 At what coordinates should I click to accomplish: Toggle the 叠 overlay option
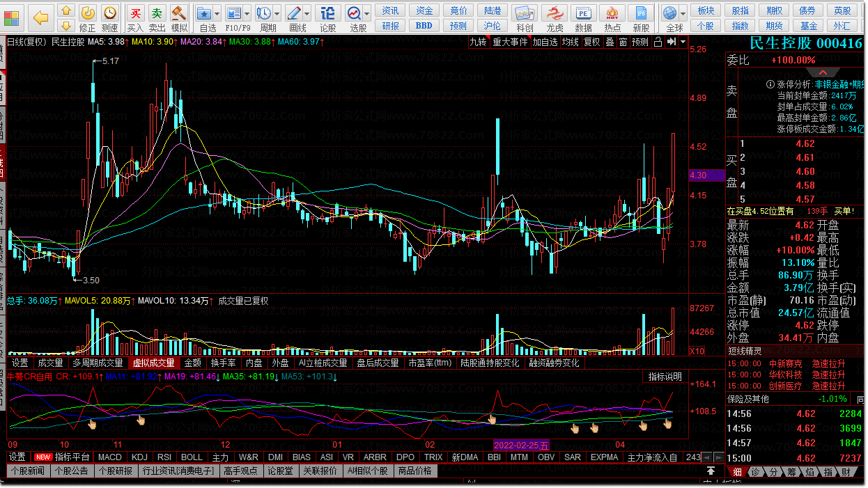[610, 42]
